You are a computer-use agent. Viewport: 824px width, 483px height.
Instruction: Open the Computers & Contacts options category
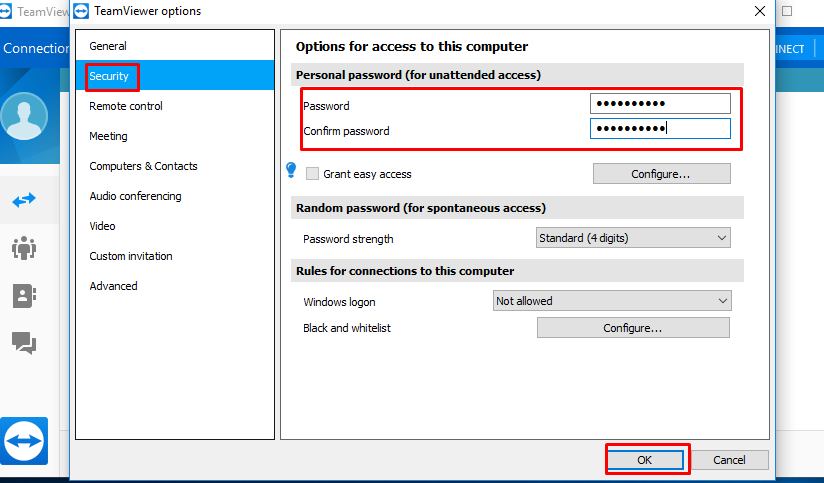(175, 166)
